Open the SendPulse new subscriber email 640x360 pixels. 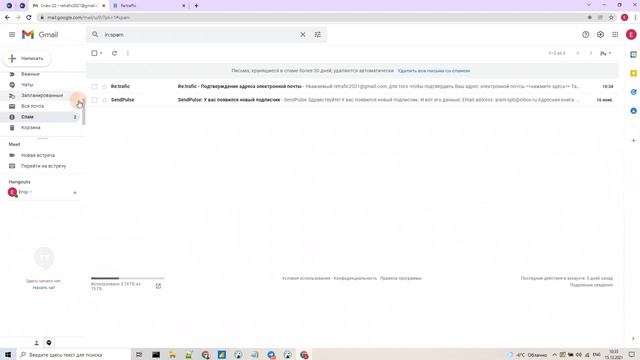(x=229, y=100)
